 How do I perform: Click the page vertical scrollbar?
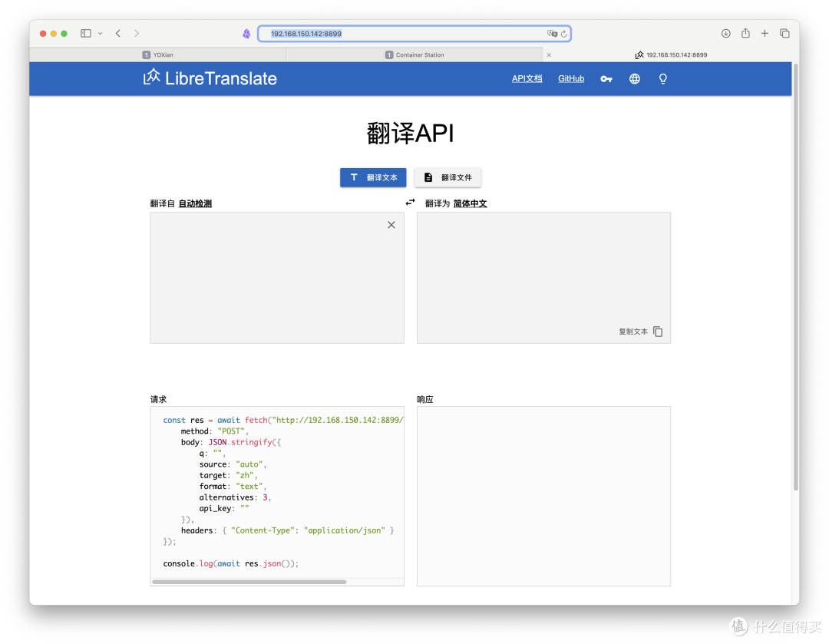[x=795, y=278]
